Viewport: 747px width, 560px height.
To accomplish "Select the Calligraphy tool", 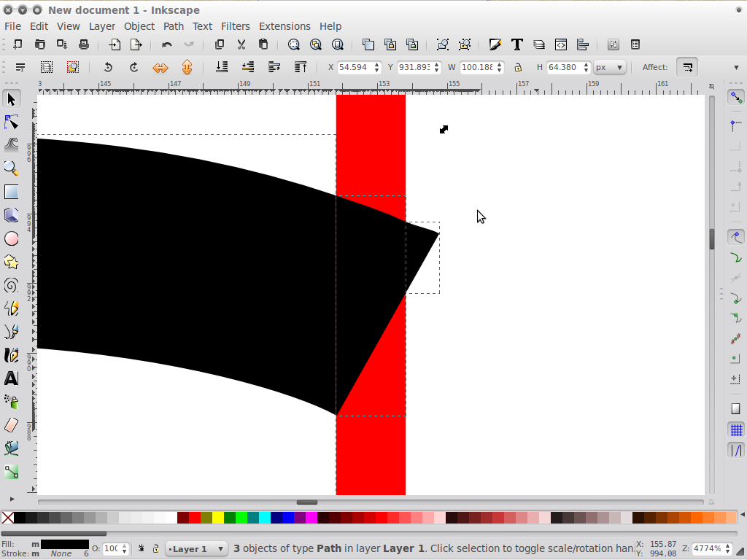I will pyautogui.click(x=12, y=355).
